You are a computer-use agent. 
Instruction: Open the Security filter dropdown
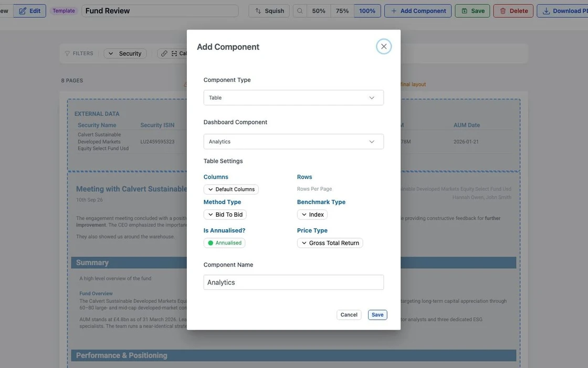tap(125, 53)
